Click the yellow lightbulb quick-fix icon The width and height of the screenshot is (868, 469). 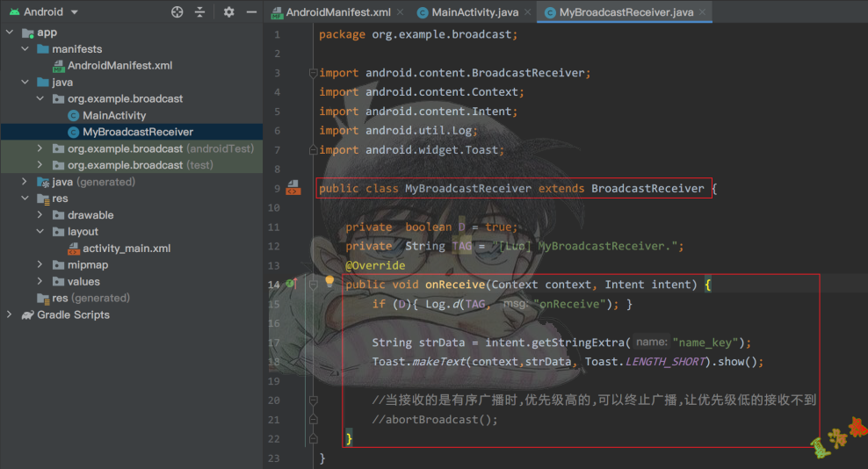(330, 282)
